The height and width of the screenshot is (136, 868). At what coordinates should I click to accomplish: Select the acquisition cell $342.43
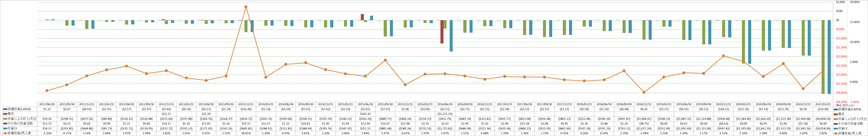tap(365, 114)
